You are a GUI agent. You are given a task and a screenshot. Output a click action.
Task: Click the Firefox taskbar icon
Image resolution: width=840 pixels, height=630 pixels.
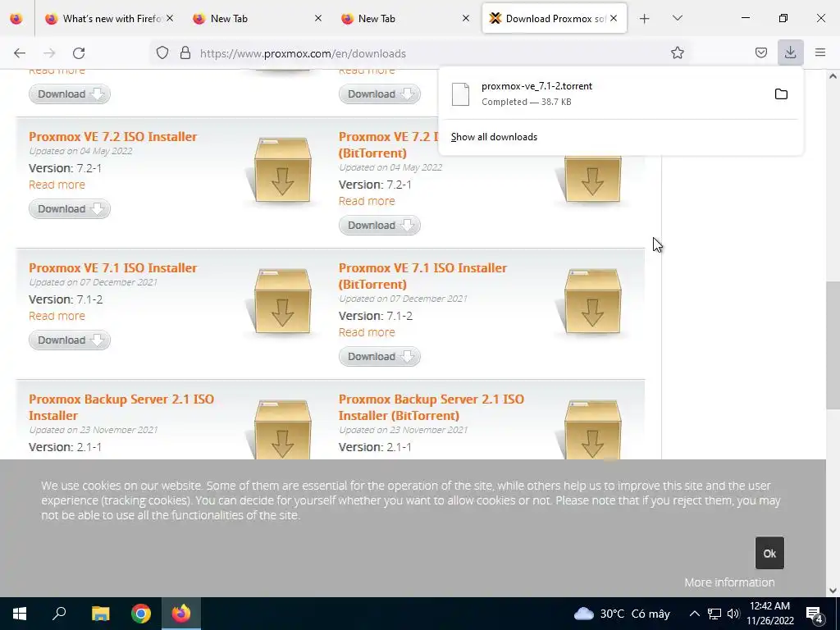181,614
